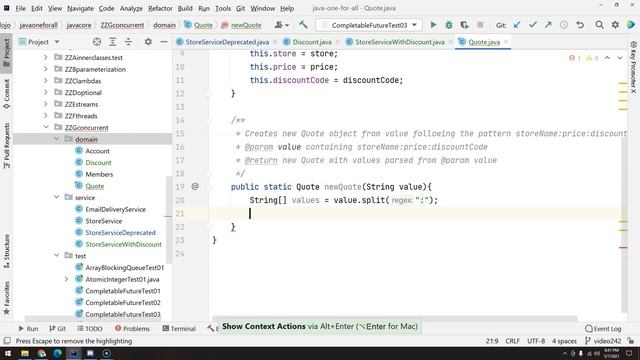Hide the Project panel with minus icon
Screen dimensions: 640x360
pyautogui.click(x=164, y=42)
